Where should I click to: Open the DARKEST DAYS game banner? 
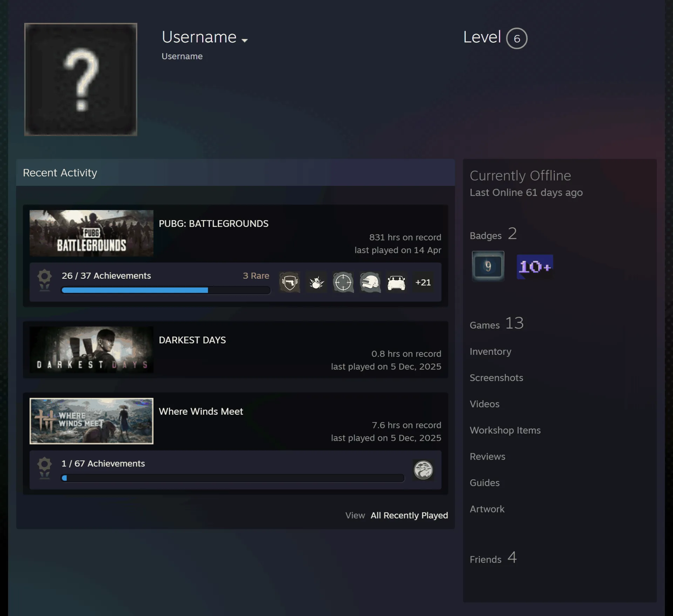(x=91, y=350)
